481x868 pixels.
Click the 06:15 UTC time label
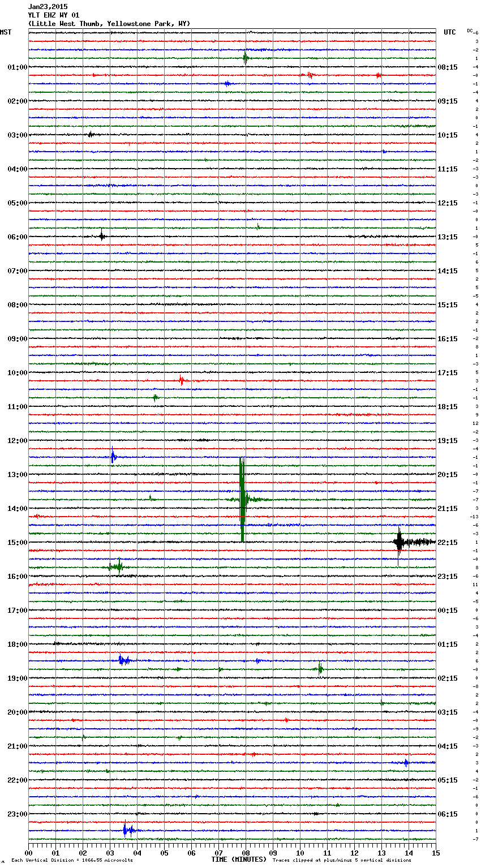(x=448, y=814)
